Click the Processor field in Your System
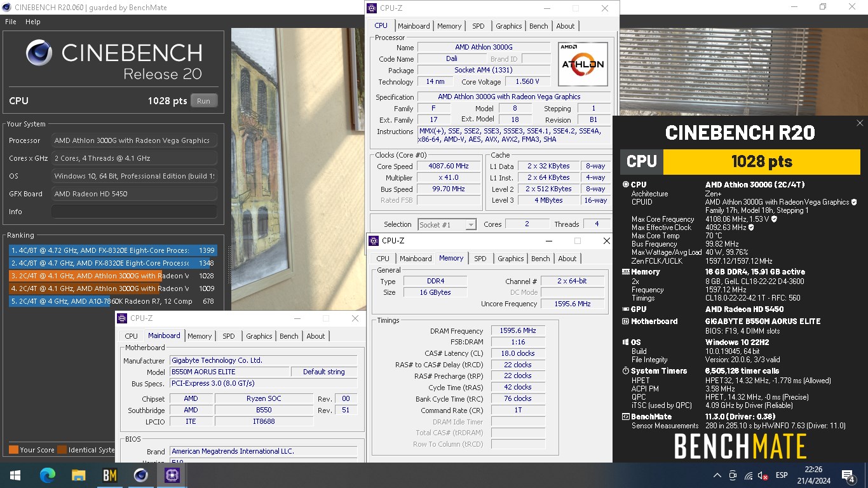Viewport: 868px width, 488px height. coord(134,140)
